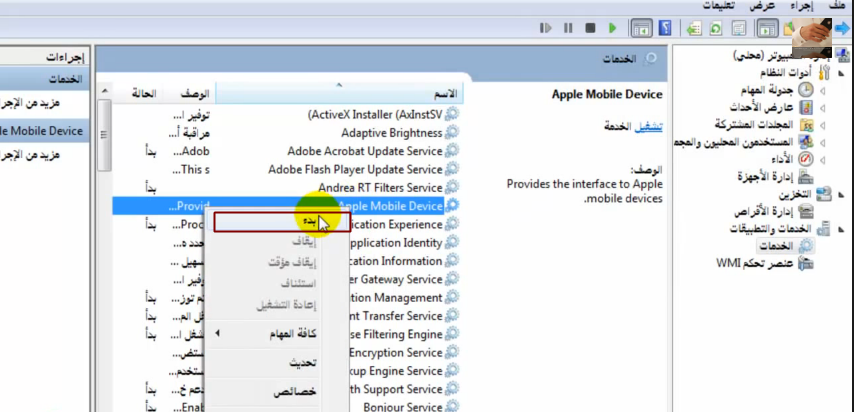This screenshot has height=412, width=854.
Task: Click the gear icon beside Adaptive Brightness
Action: click(x=452, y=132)
